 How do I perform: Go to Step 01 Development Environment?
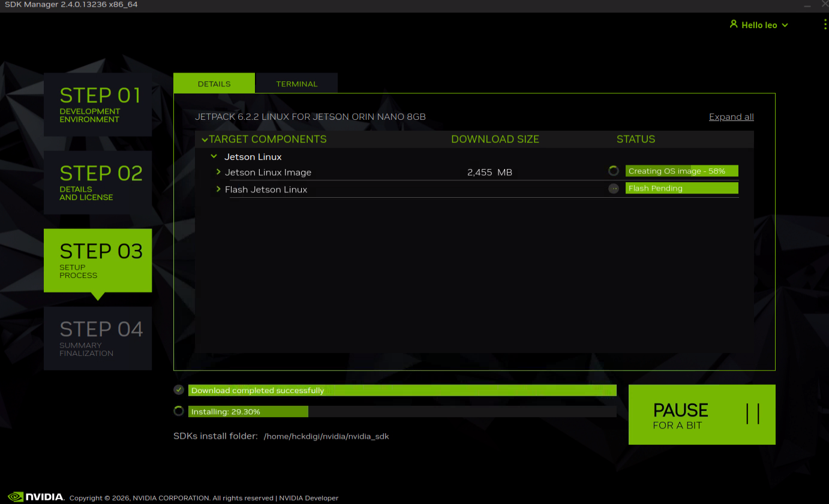pos(98,105)
